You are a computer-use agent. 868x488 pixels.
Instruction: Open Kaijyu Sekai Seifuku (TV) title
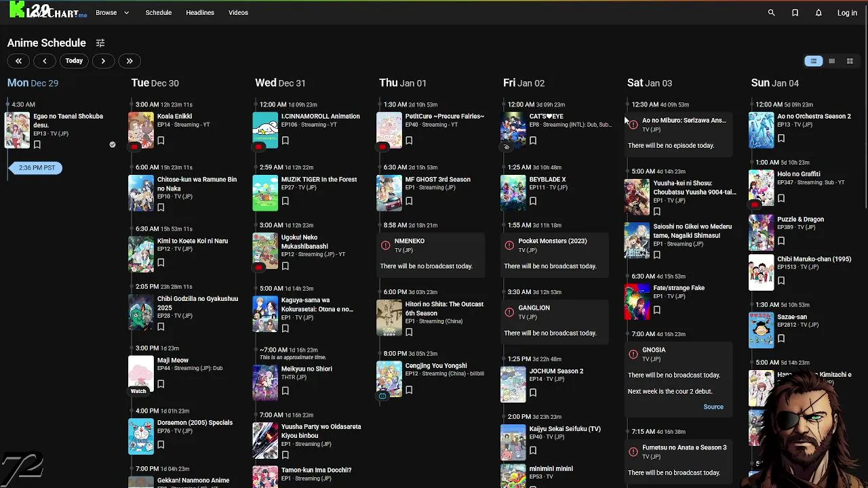[x=565, y=428]
